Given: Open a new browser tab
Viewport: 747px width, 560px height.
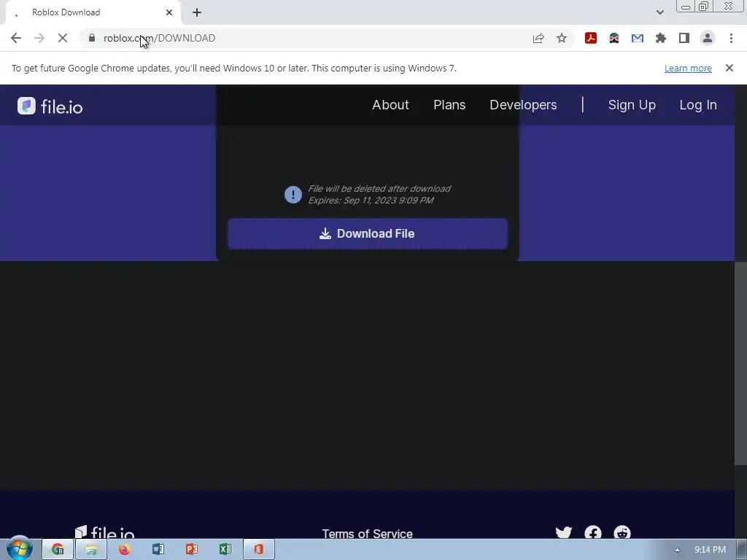Looking at the screenshot, I should tap(197, 12).
